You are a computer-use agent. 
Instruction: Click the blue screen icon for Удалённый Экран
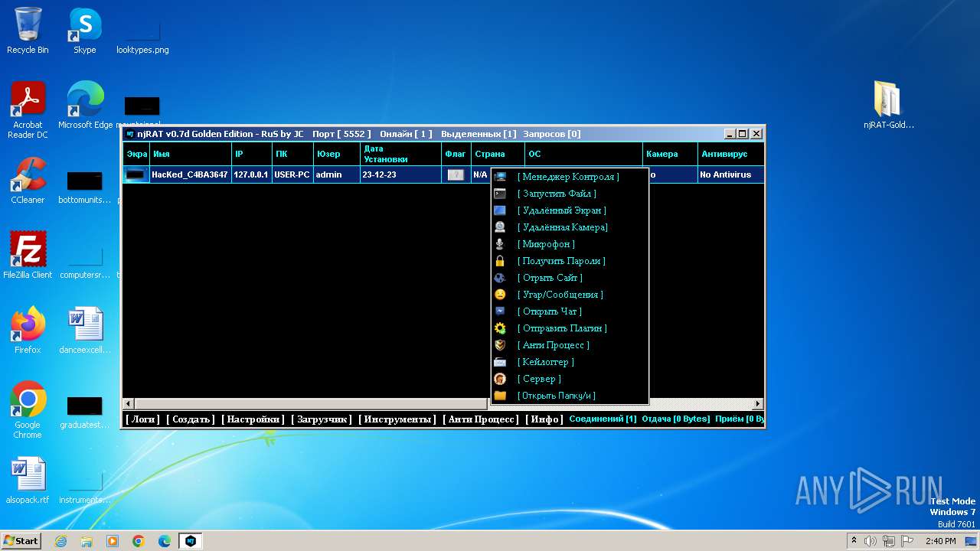[500, 210]
